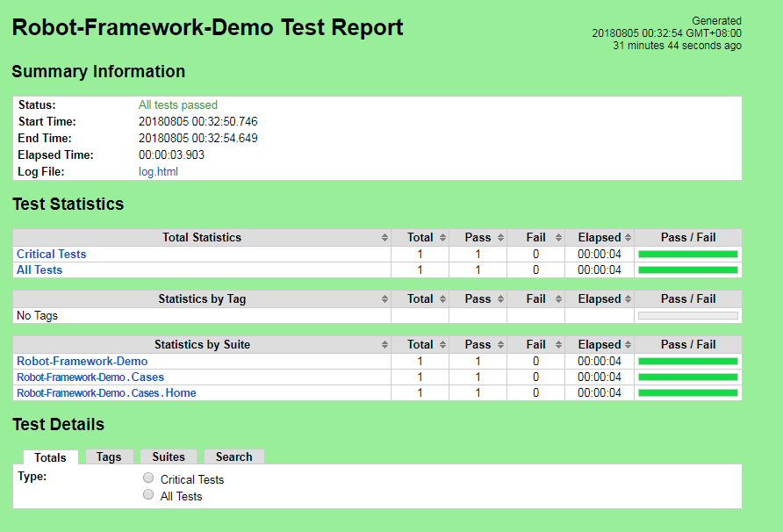Switch to the Tags tab

pos(109,457)
